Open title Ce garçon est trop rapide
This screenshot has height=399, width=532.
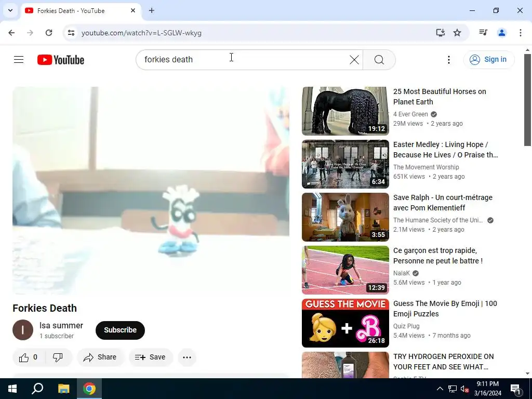pyautogui.click(x=438, y=256)
